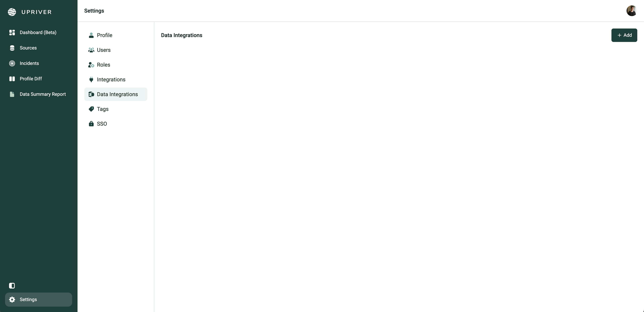Click the Settings gear icon

click(12, 299)
